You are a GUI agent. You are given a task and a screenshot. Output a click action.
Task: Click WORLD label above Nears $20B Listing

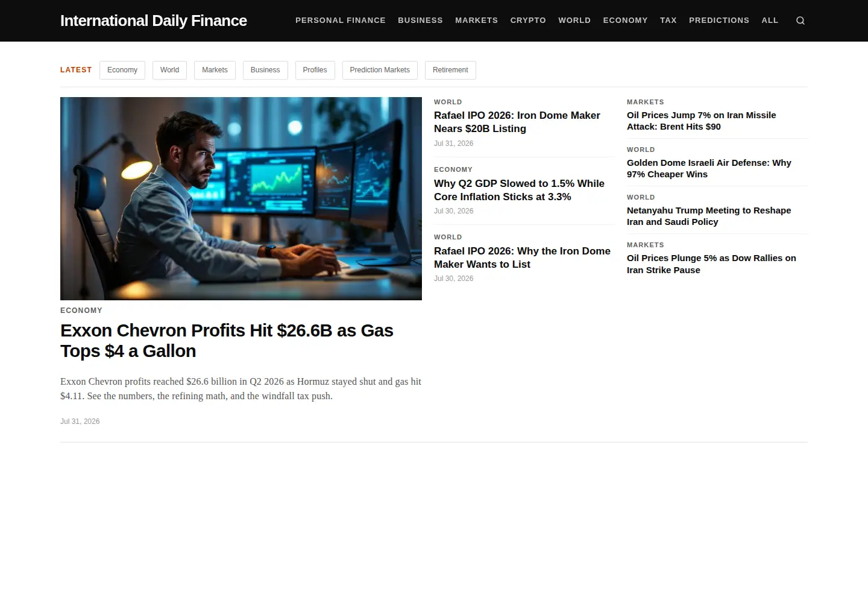448,102
